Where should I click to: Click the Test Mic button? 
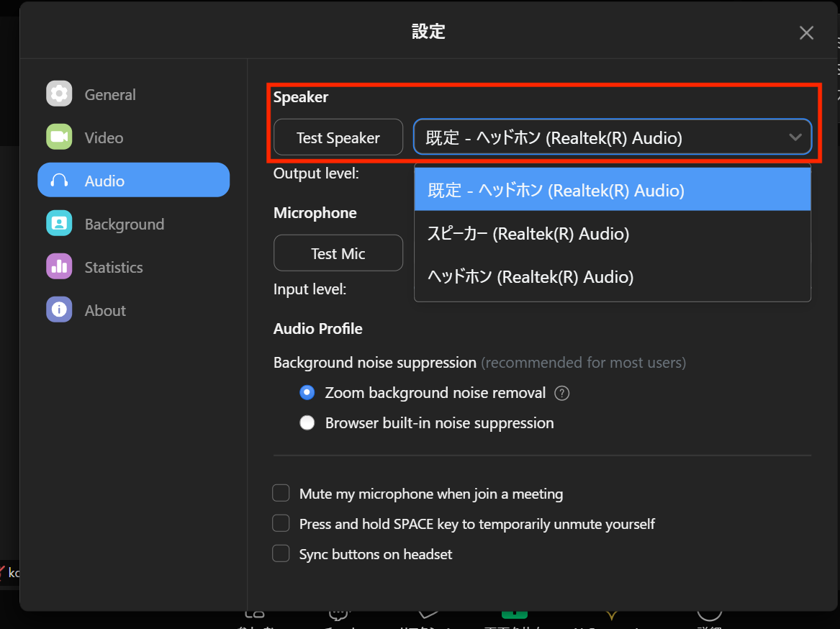coord(338,253)
